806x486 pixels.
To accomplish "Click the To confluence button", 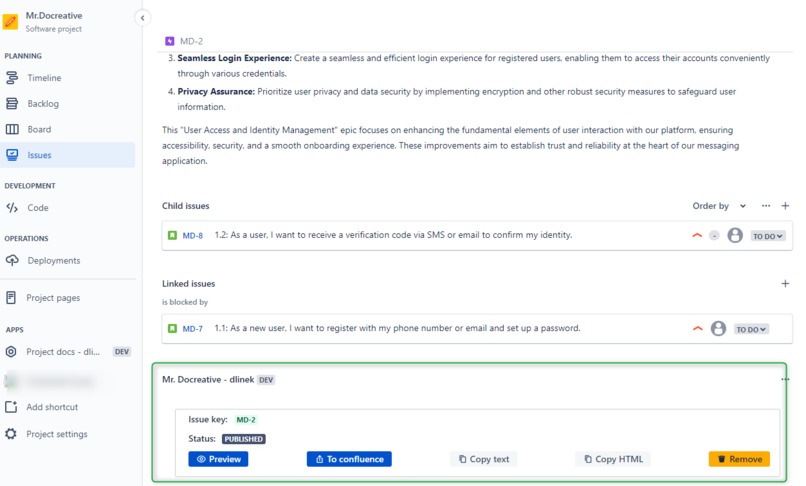I will click(x=349, y=459).
